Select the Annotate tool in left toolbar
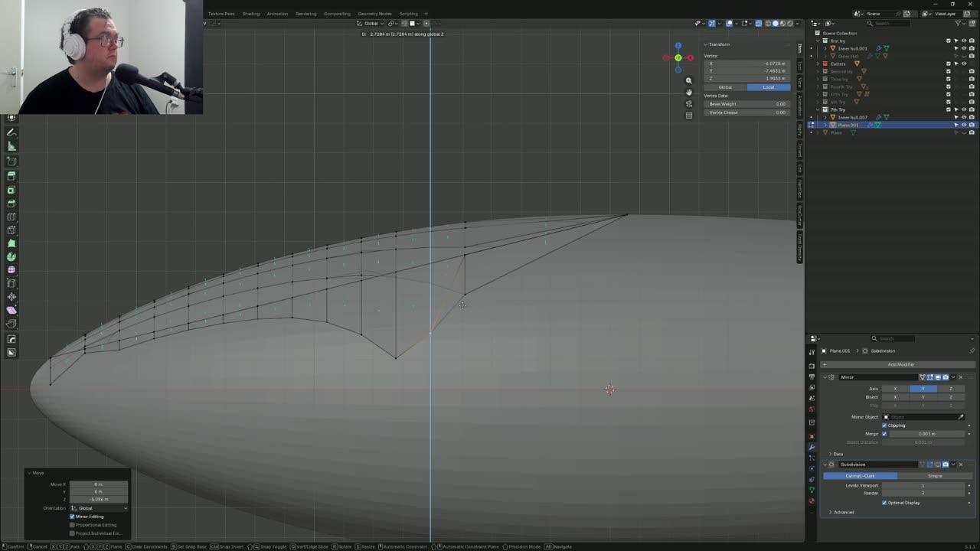 (x=11, y=132)
